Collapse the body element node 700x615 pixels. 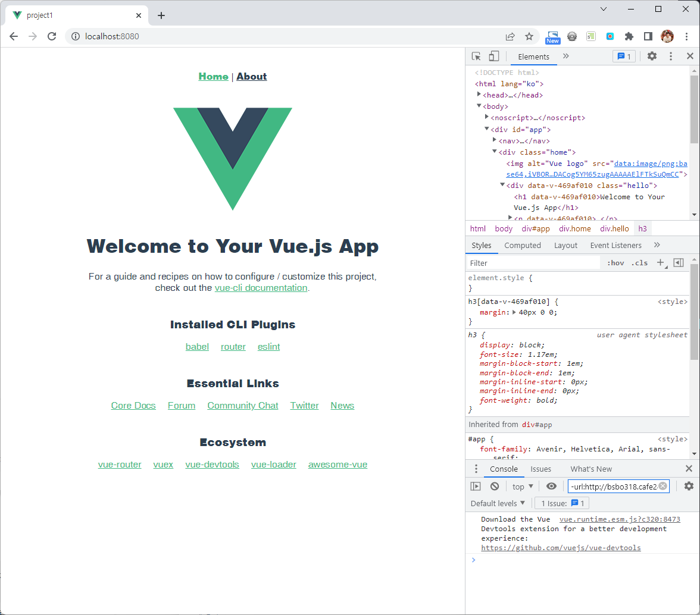[x=479, y=106]
